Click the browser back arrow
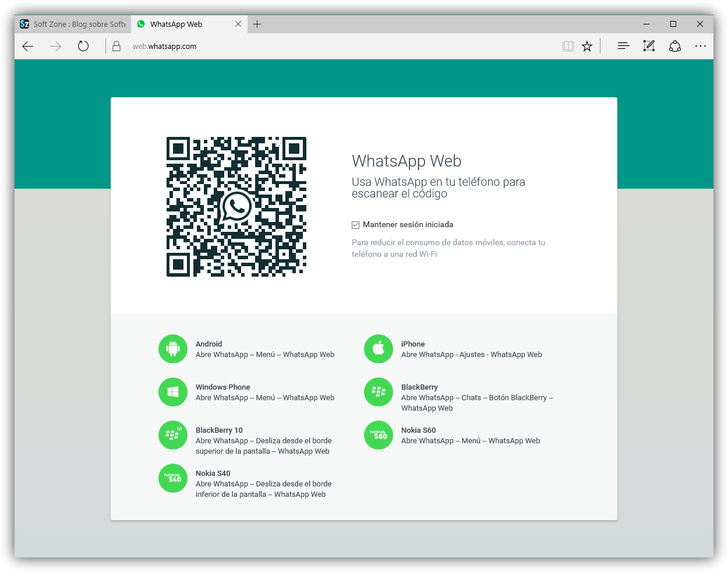 tap(28, 46)
